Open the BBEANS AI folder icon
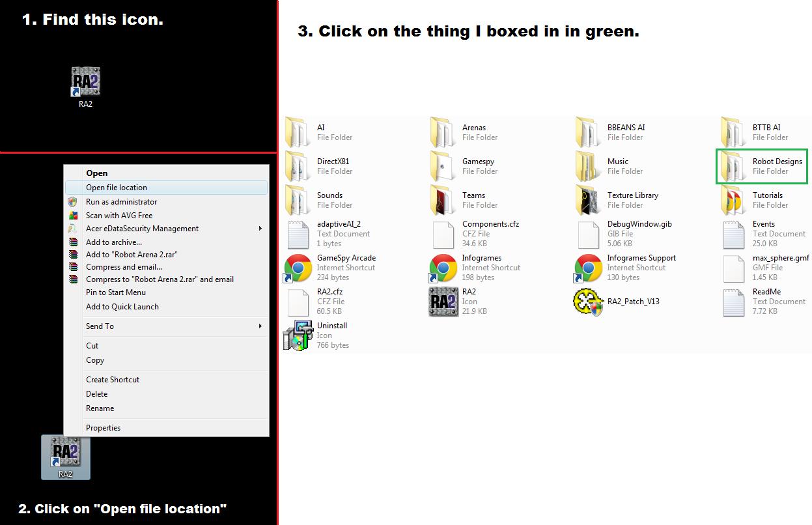812x525 pixels. [589, 132]
